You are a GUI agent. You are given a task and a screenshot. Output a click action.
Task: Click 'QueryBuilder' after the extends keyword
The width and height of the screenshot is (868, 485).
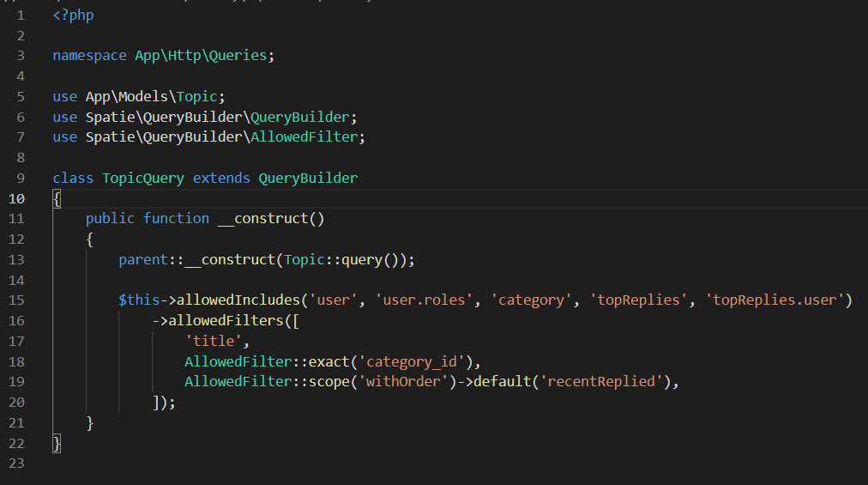pyautogui.click(x=308, y=178)
